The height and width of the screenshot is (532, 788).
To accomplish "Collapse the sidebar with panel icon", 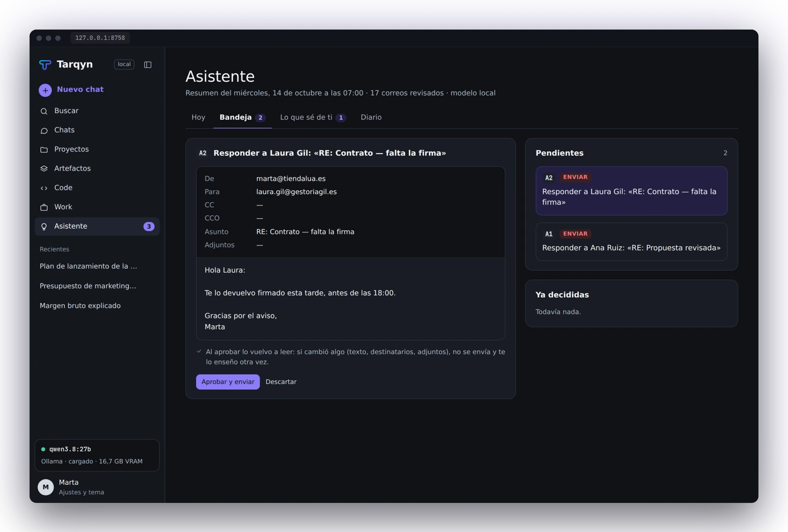I will coord(148,65).
